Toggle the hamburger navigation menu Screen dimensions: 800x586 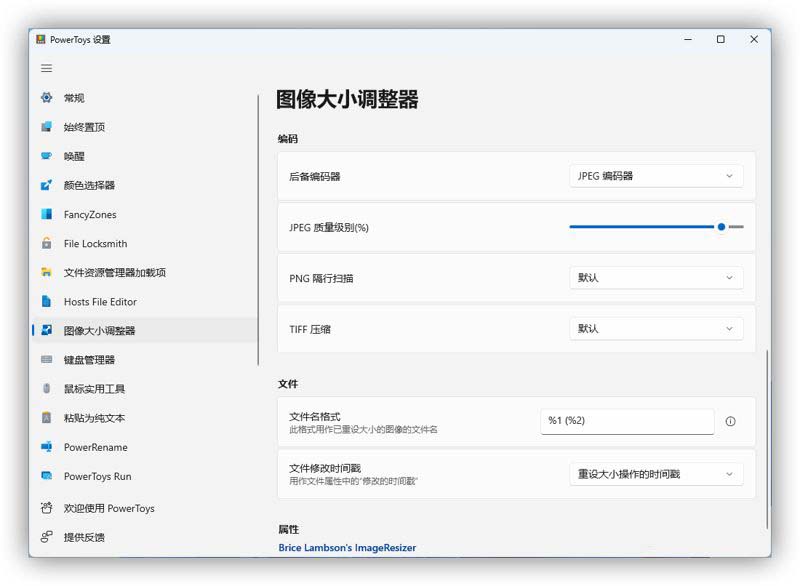[x=46, y=68]
